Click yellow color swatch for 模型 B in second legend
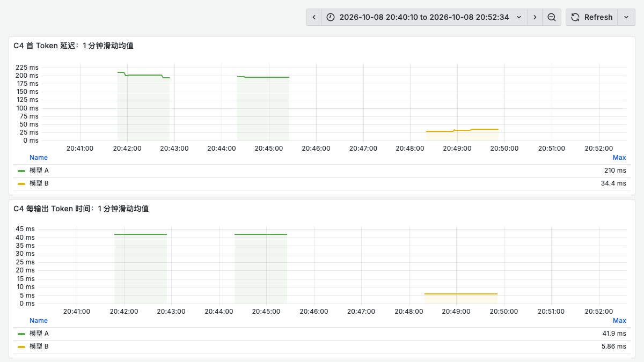Image resolution: width=644 pixels, height=362 pixels. 21,346
